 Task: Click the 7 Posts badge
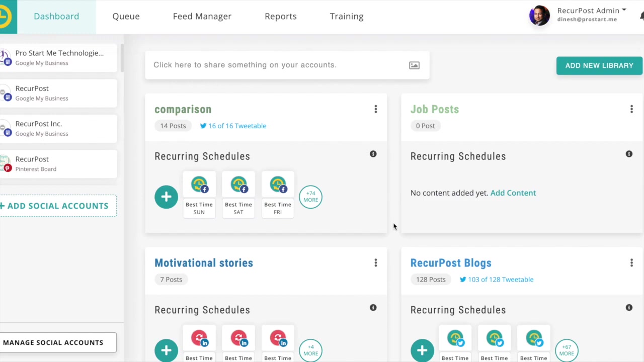[x=171, y=280]
